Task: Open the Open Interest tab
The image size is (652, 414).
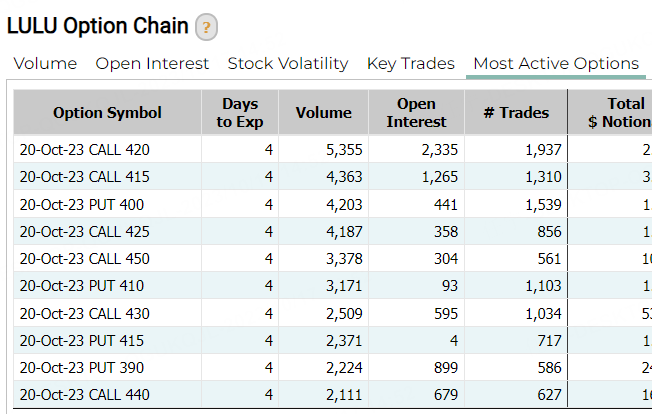Action: (x=152, y=63)
